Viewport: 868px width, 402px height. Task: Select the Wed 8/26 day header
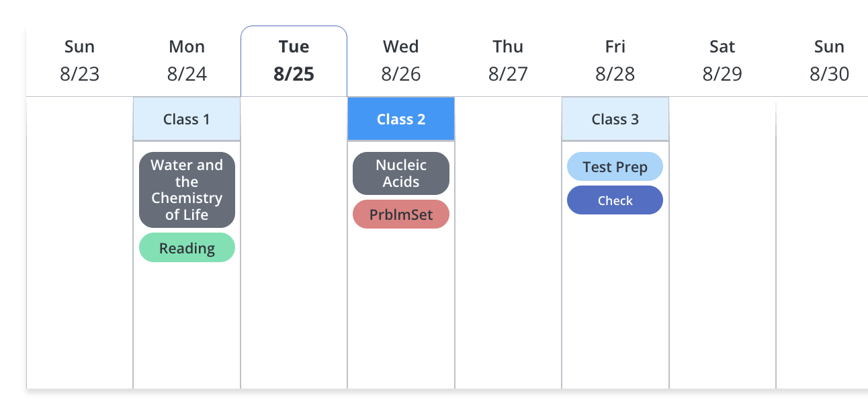point(401,61)
